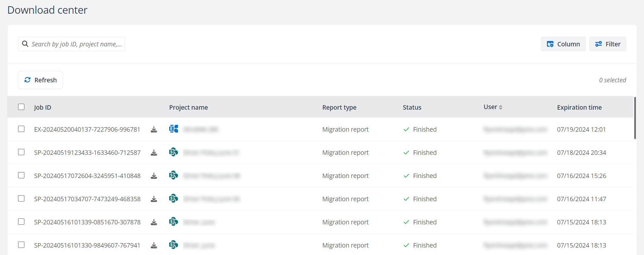
Task: Focus the search by job ID field
Action: click(77, 44)
